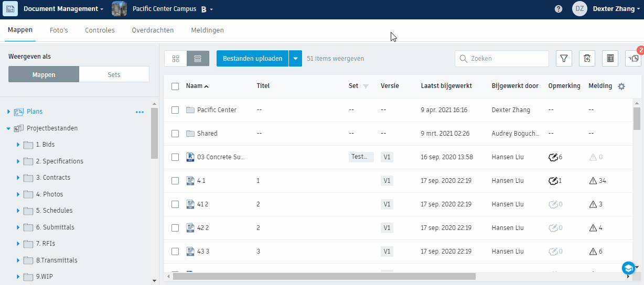
Task: Click the learning cap help bubble
Action: pos(628,268)
